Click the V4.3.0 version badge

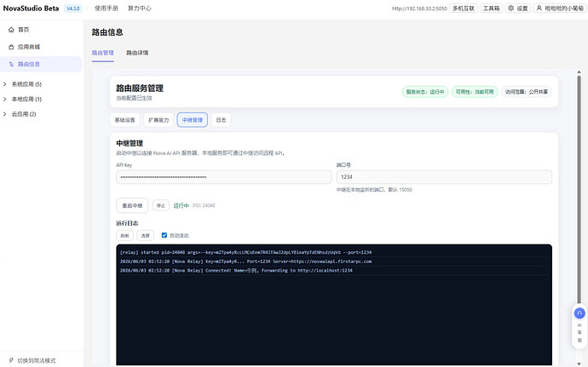[73, 9]
